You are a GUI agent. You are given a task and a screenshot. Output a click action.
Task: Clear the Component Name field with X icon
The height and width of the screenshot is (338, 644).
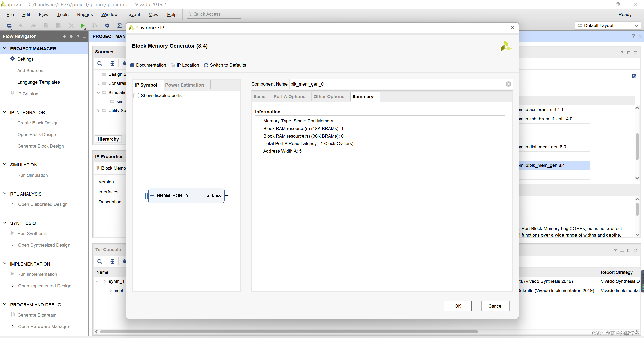tap(508, 84)
